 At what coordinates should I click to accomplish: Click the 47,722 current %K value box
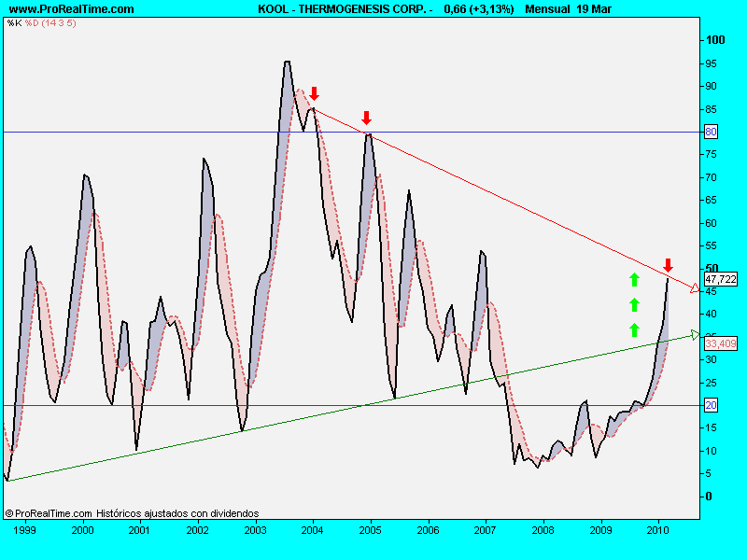click(x=721, y=279)
